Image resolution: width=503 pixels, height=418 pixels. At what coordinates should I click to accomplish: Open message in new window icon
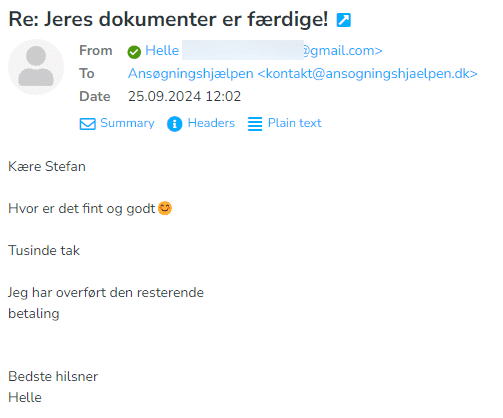pos(344,20)
